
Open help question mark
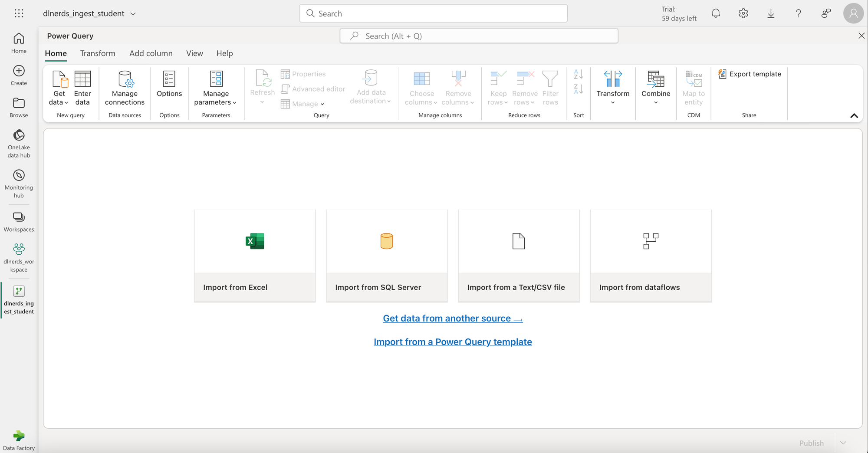point(798,13)
